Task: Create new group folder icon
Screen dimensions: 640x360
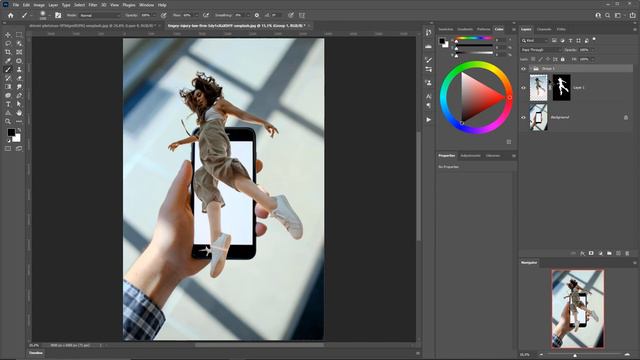Action: click(x=609, y=253)
